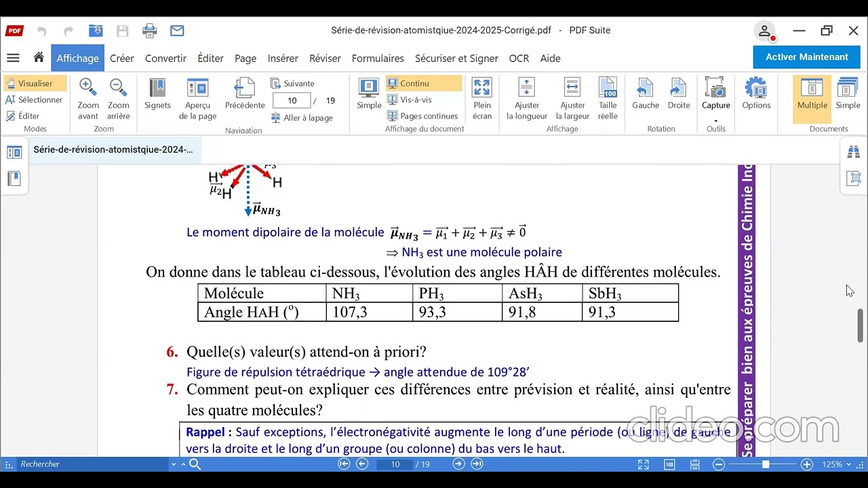Enter Plein écran mode

pyautogui.click(x=482, y=98)
